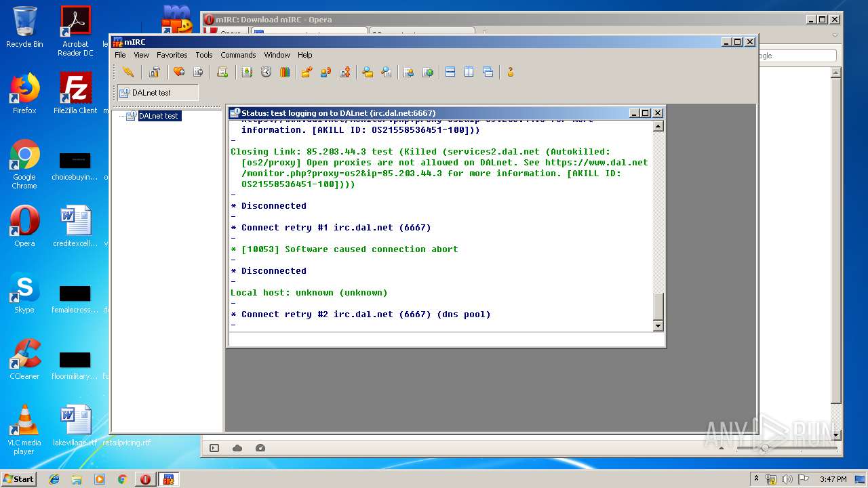Click the status window scrollbar thumb

(658, 306)
